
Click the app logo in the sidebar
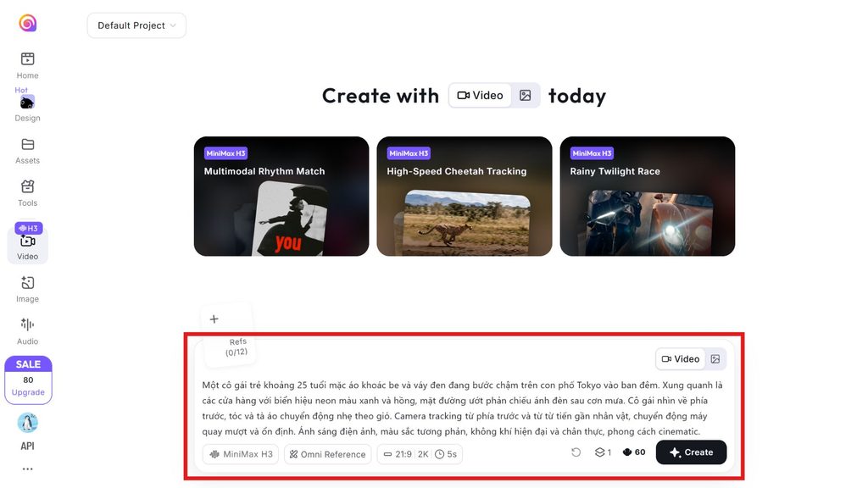pos(28,23)
